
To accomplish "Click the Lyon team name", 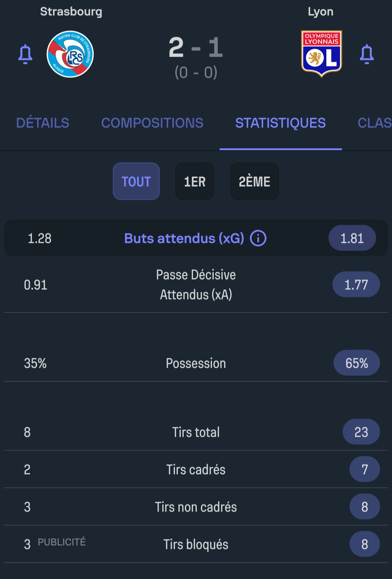I will (x=320, y=12).
